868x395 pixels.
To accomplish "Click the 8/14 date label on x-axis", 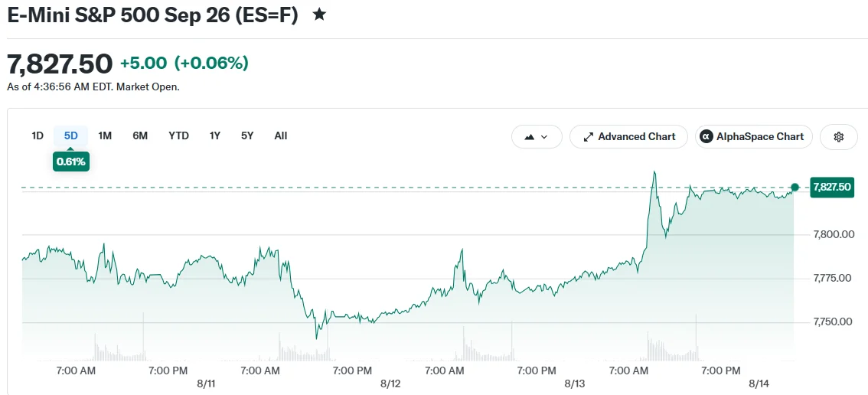I will point(759,384).
